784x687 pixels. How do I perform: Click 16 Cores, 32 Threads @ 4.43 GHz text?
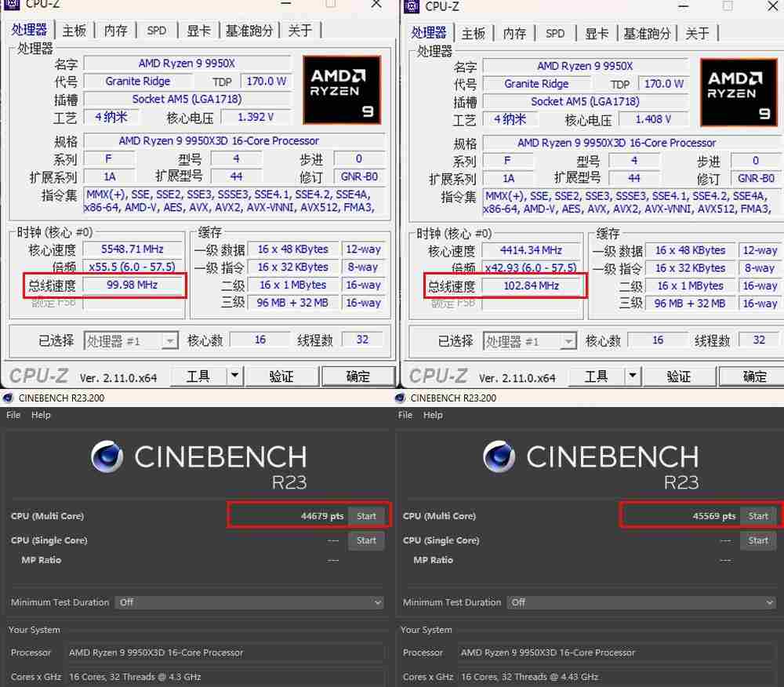point(529,677)
